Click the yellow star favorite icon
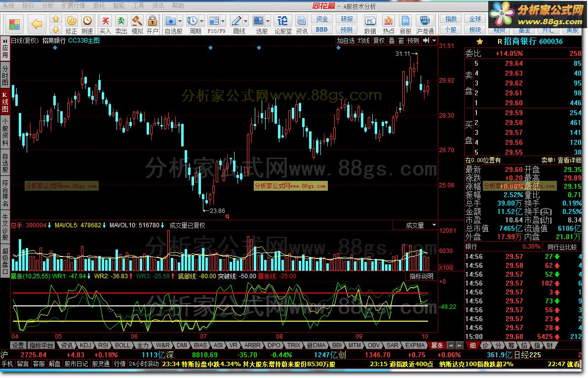 click(479, 42)
